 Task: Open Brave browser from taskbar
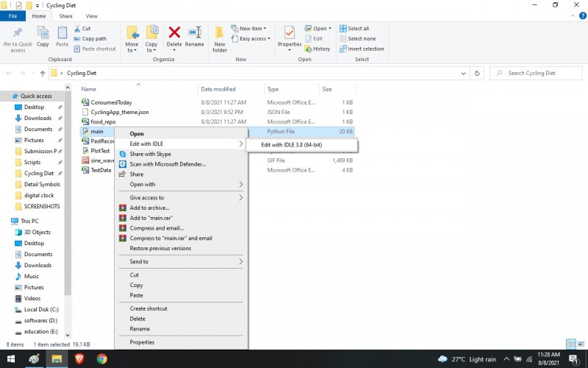click(x=79, y=359)
